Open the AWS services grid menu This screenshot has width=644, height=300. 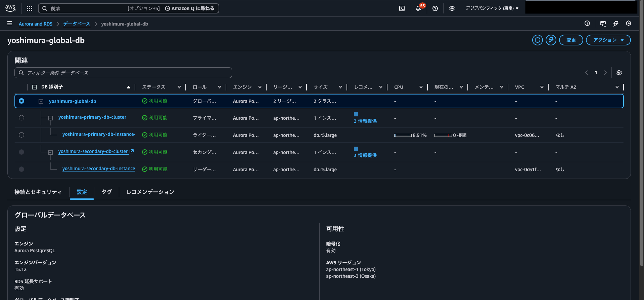point(30,8)
